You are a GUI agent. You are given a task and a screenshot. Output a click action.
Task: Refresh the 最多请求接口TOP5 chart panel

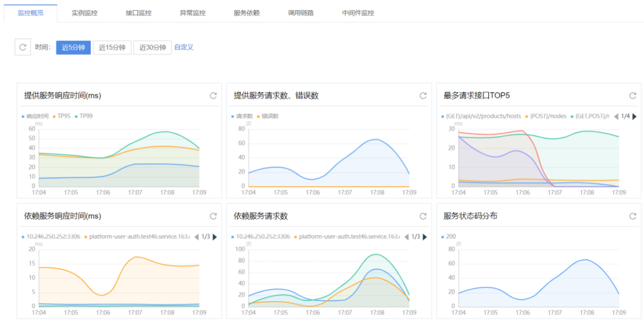[x=633, y=96]
